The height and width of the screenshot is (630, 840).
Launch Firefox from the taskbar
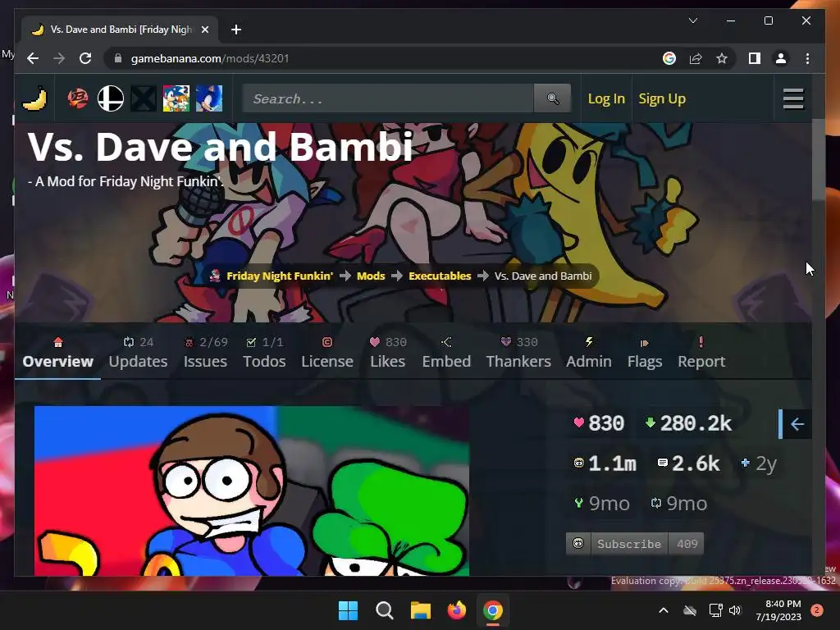(456, 610)
